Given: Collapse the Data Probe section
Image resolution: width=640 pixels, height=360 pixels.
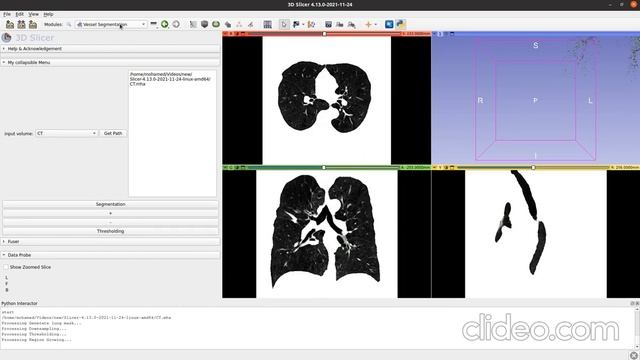Looking at the screenshot, I should (x=110, y=255).
